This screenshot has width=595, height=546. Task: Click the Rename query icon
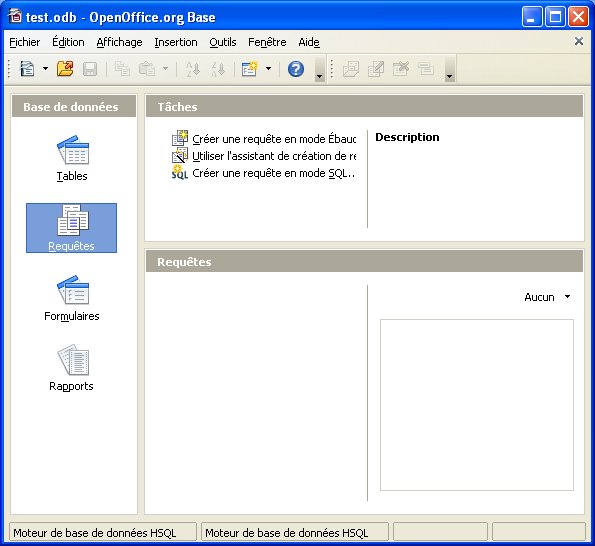426,69
